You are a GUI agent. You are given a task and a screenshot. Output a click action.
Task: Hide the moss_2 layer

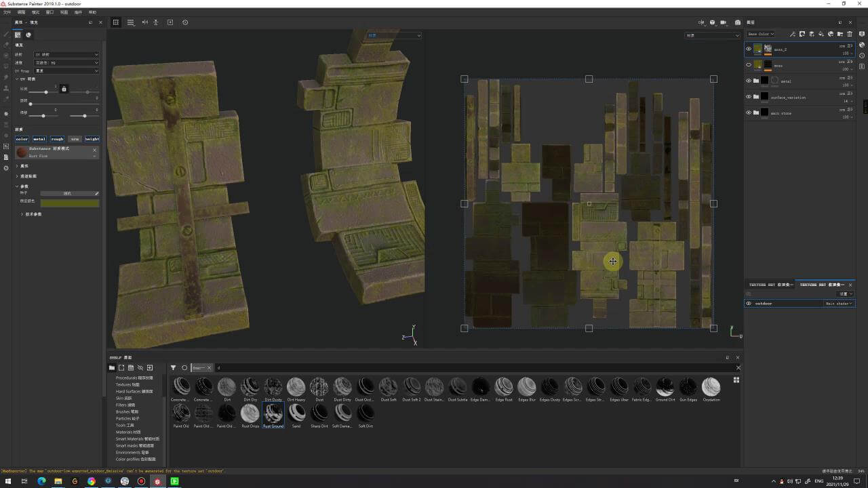click(x=749, y=49)
